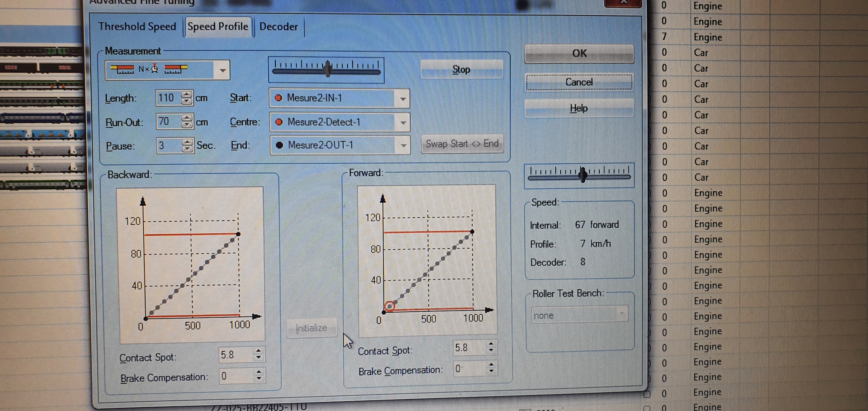Click the Forward Contact Spot input field
868x411 pixels.
[x=467, y=348]
